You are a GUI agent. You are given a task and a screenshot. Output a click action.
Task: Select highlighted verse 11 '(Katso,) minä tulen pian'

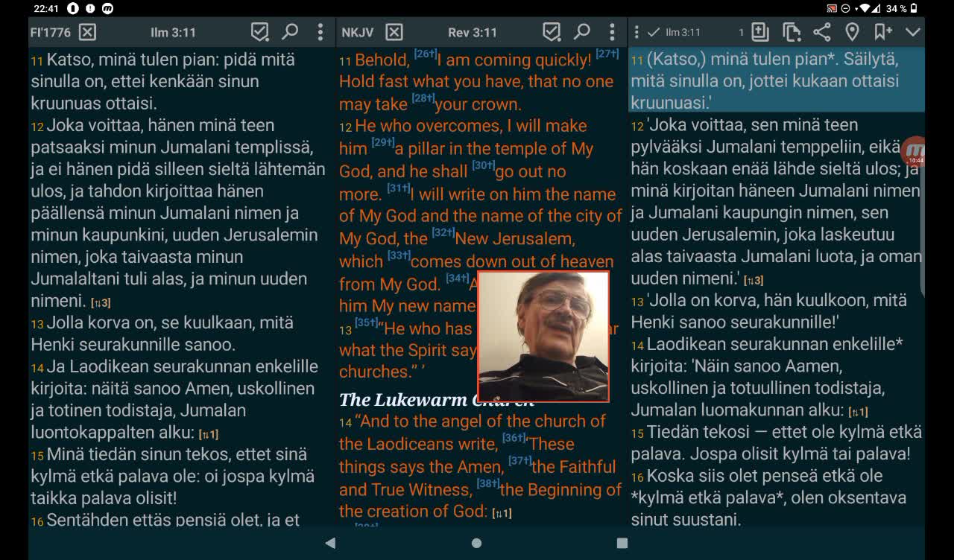(x=777, y=80)
